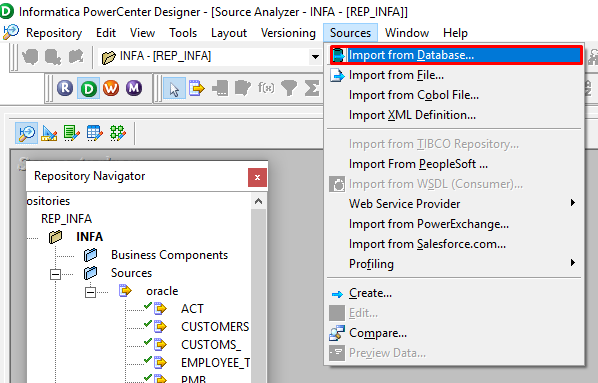Expand the Web Service Provider submenu
The width and height of the screenshot is (598, 383).
[x=454, y=203]
